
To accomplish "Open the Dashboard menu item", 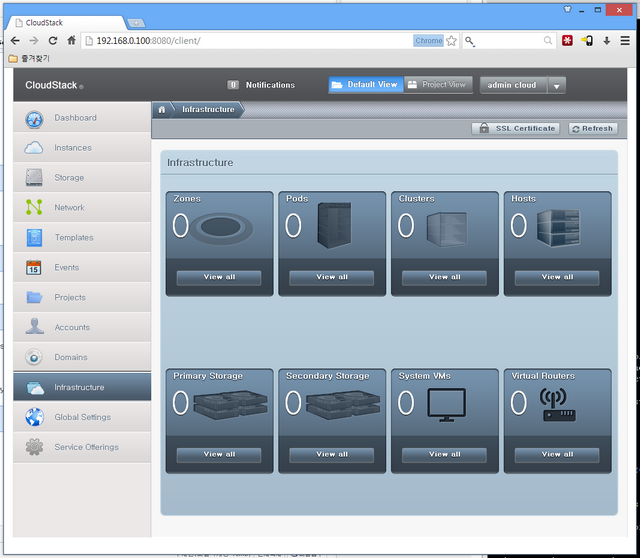I will coord(82,118).
